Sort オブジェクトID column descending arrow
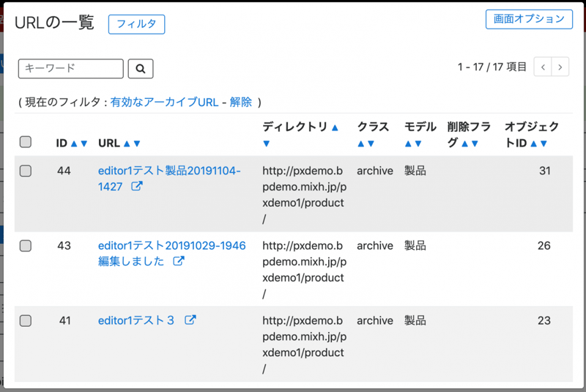Image resolution: width=586 pixels, height=392 pixels. (x=544, y=144)
